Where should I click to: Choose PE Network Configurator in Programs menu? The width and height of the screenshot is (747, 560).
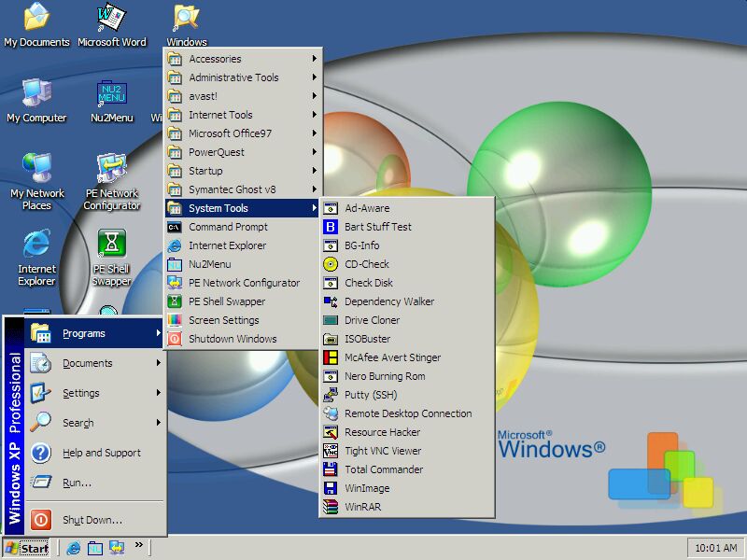(242, 283)
